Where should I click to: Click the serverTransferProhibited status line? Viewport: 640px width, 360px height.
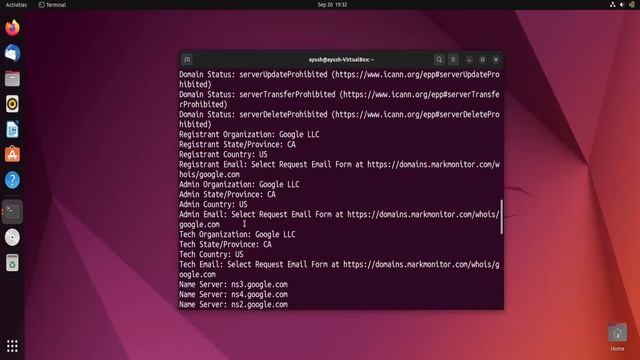click(339, 99)
